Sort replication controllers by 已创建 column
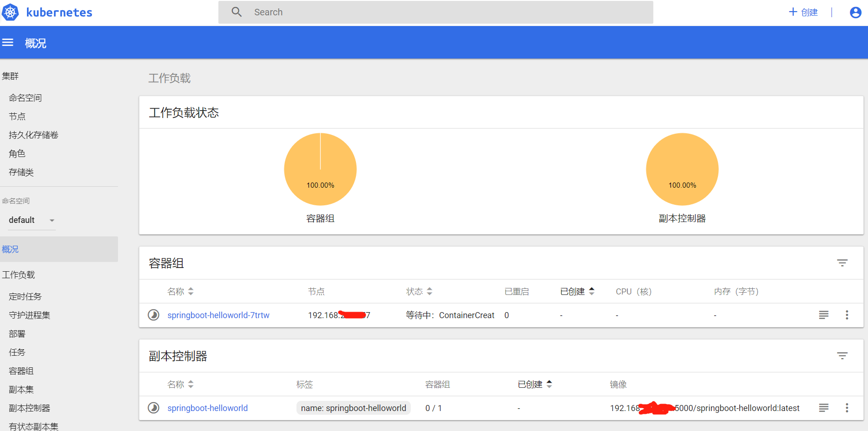Image resolution: width=868 pixels, height=431 pixels. tap(535, 385)
